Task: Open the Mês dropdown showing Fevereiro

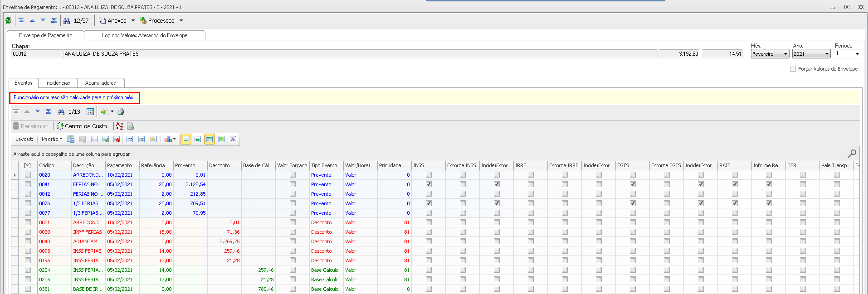Action: pos(785,54)
